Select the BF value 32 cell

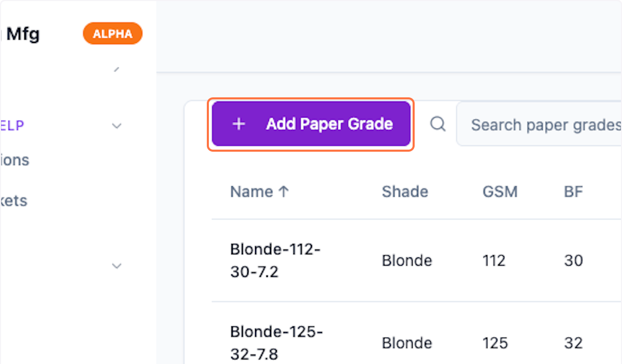click(573, 343)
